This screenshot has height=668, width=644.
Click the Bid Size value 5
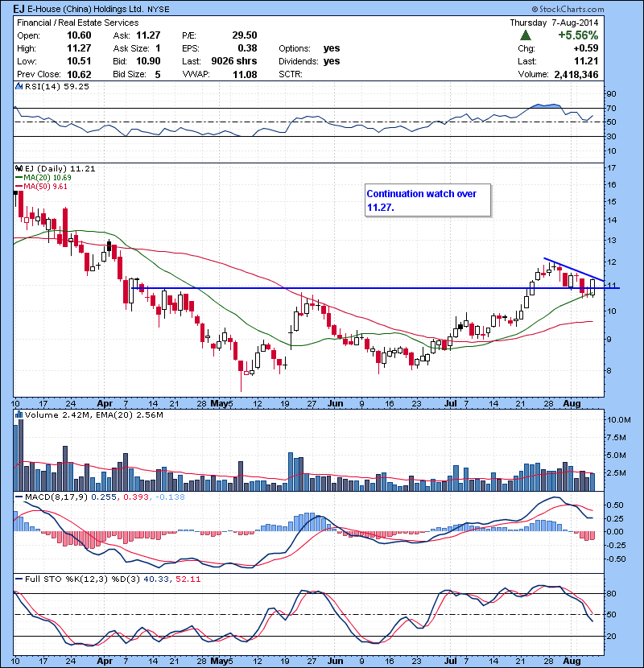pos(158,75)
